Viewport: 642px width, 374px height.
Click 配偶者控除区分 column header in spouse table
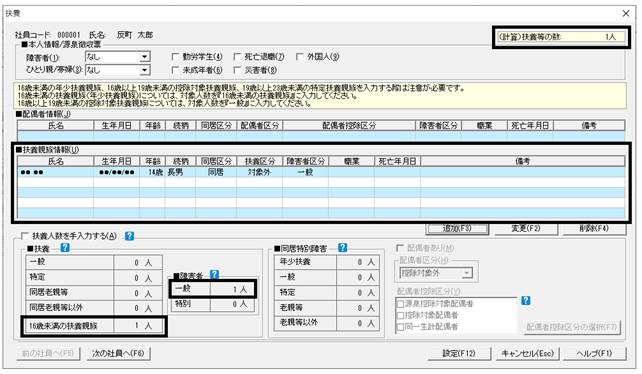pos(349,125)
